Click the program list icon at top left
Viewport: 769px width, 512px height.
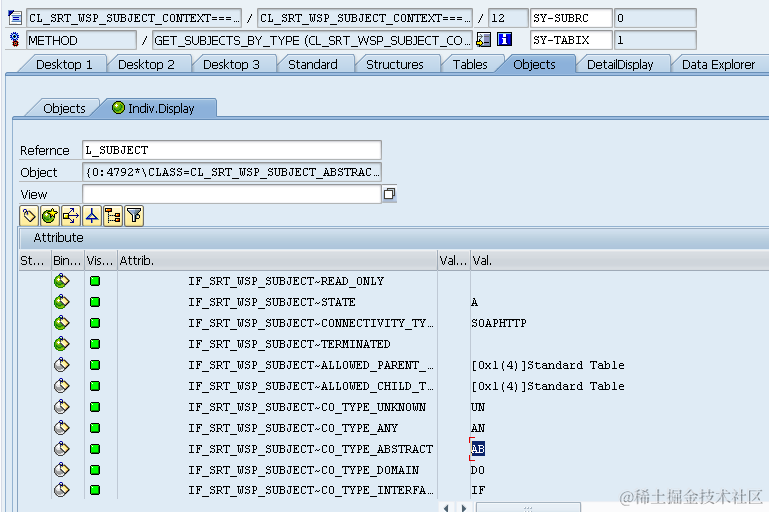click(x=15, y=18)
